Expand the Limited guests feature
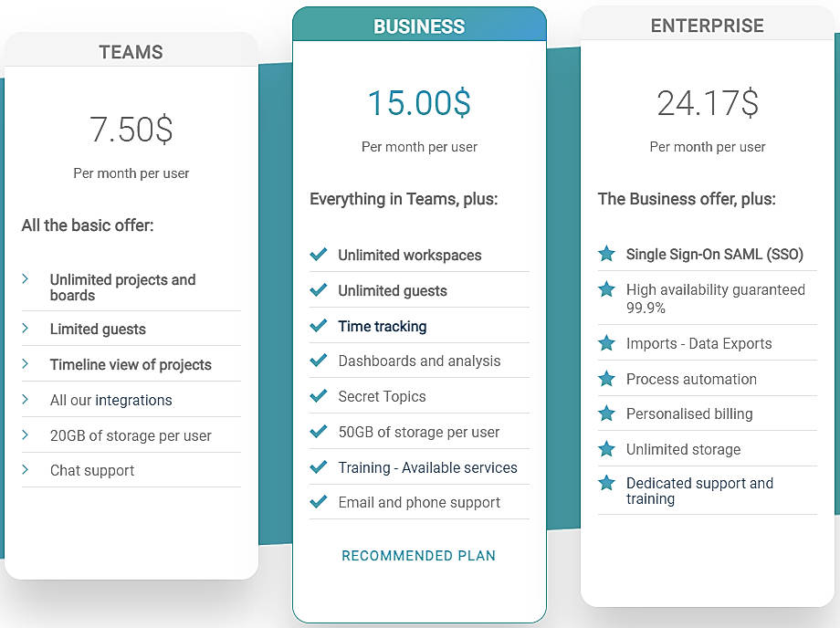840x628 pixels. point(25,329)
